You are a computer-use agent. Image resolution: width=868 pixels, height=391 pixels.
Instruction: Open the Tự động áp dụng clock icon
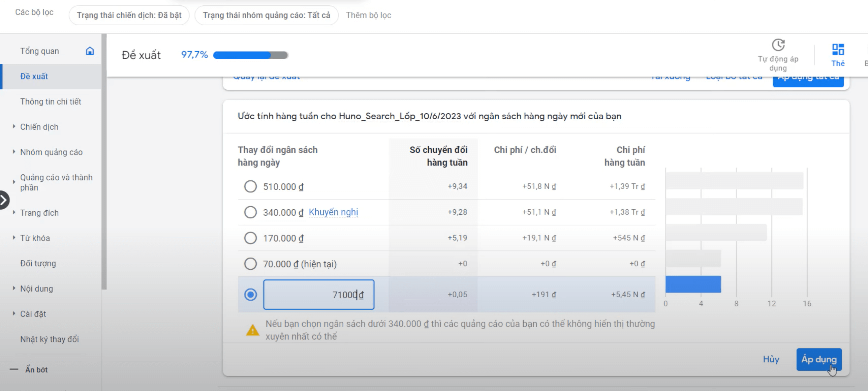pyautogui.click(x=778, y=45)
